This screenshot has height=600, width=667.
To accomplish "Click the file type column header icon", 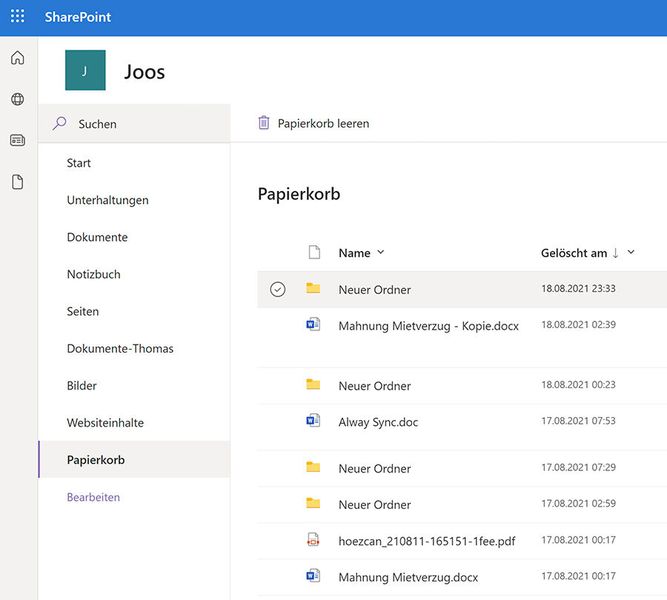I will [314, 252].
